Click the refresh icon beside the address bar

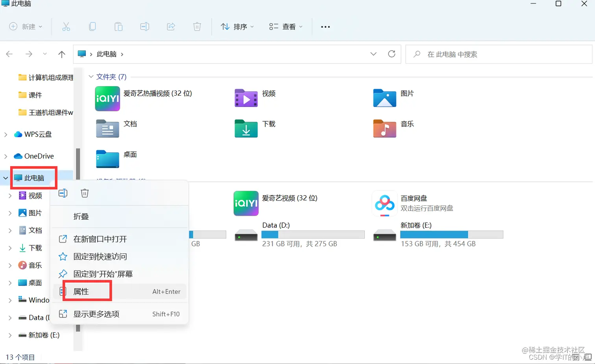pos(392,54)
